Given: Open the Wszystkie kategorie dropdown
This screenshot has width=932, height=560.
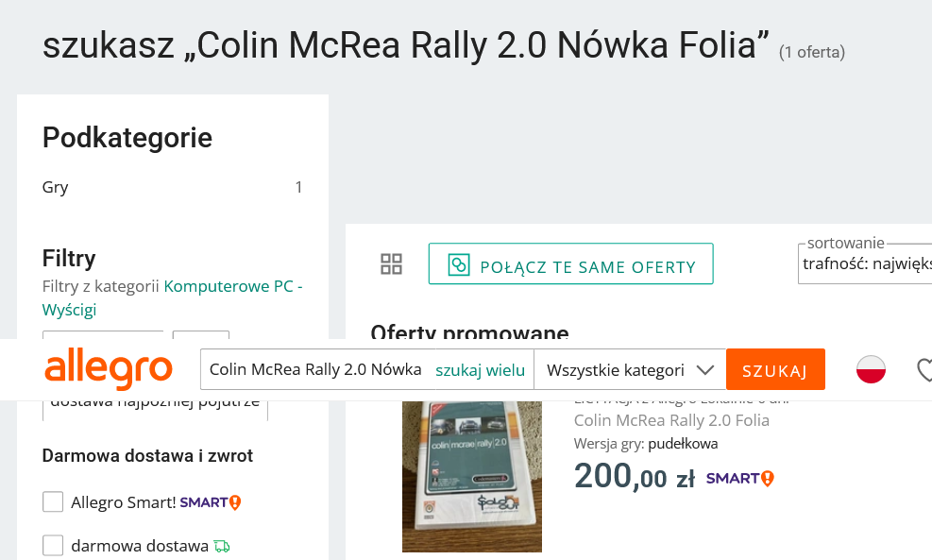Looking at the screenshot, I should pos(629,369).
